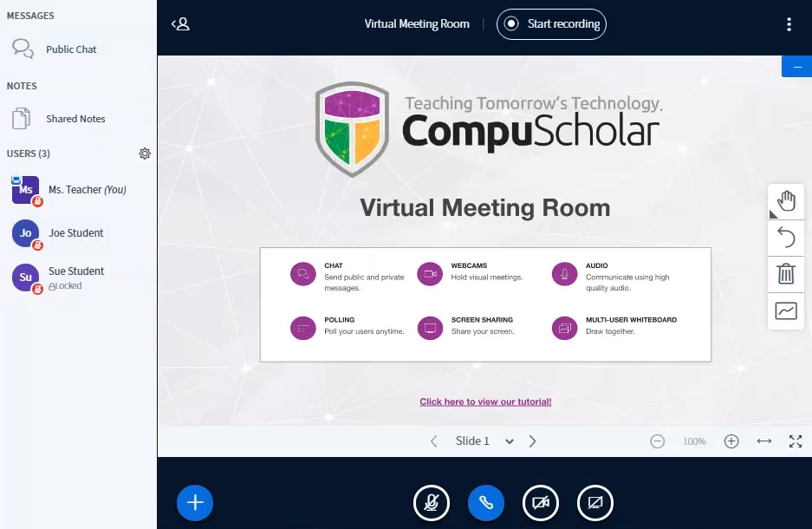Make presentation fullscreen
This screenshot has width=812, height=529.
click(x=796, y=441)
